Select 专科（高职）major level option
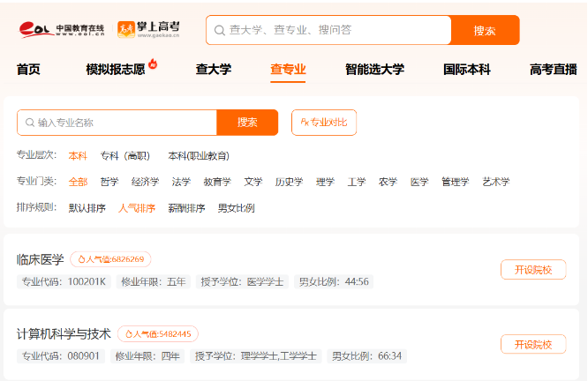This screenshot has height=381, width=588. (x=124, y=156)
